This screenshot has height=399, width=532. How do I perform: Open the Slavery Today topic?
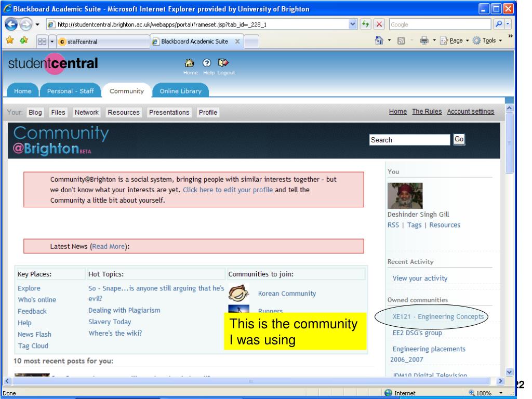tap(110, 322)
